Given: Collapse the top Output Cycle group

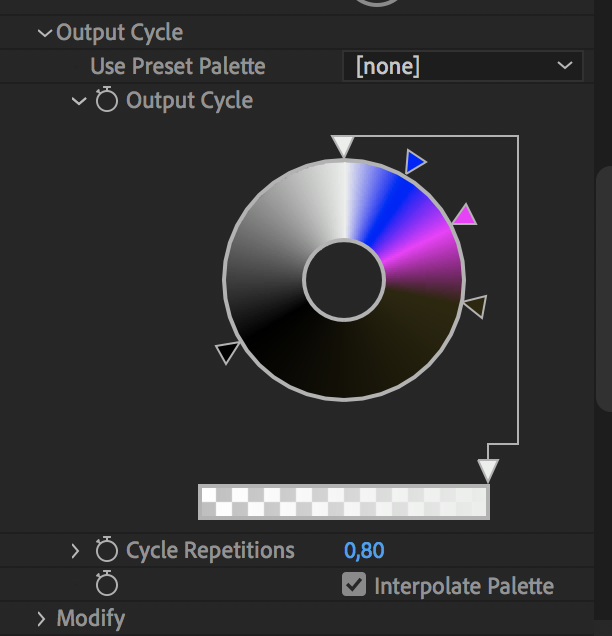Looking at the screenshot, I should (45, 33).
